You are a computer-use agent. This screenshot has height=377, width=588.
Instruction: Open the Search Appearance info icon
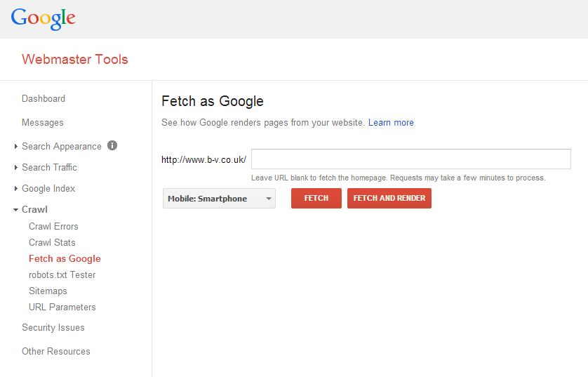(112, 145)
